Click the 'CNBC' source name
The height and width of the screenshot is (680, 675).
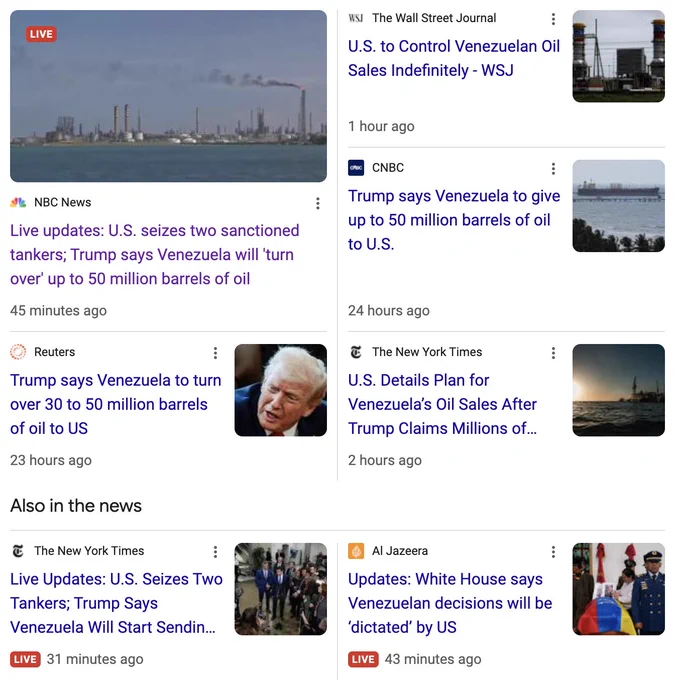pyautogui.click(x=388, y=168)
